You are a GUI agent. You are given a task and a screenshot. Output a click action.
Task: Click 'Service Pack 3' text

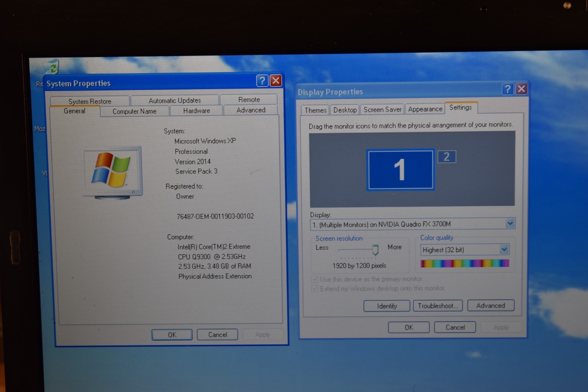(x=196, y=172)
